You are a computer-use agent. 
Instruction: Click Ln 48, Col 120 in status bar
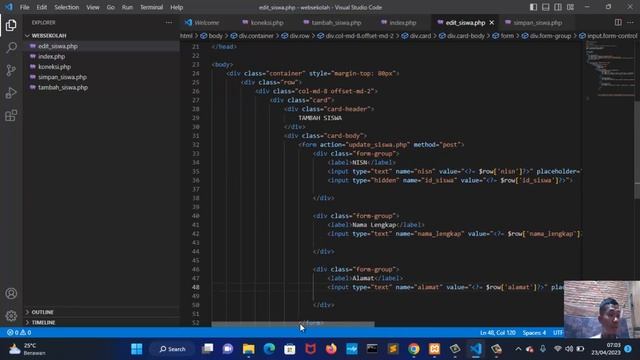tap(498, 333)
